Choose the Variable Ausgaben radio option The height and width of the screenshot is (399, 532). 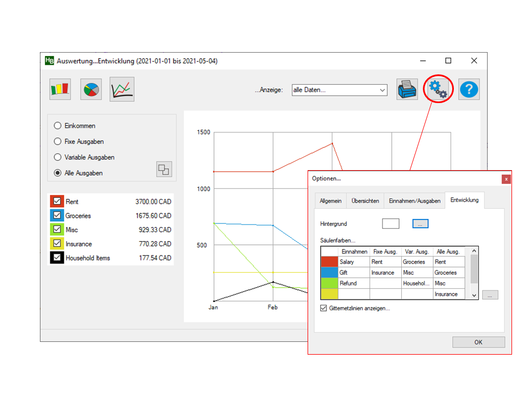58,157
